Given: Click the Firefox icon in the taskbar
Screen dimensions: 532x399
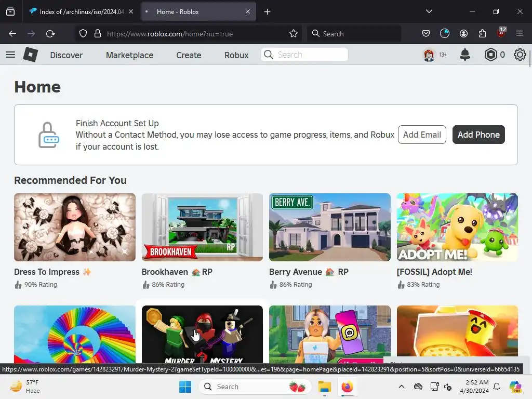Looking at the screenshot, I should pos(347,387).
